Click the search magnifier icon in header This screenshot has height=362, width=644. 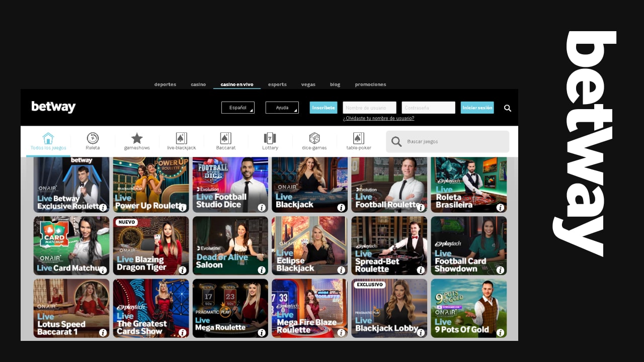coord(508,108)
